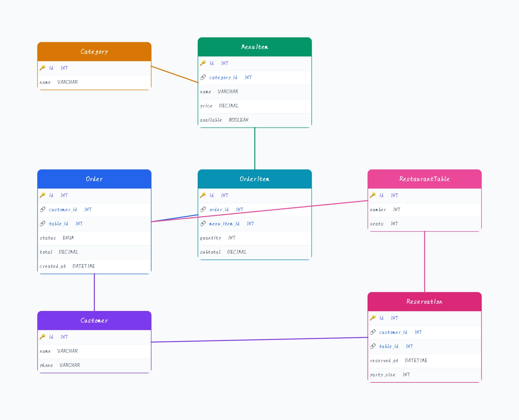Click the quantity INT row in OrderItem
519x420 pixels.
tap(255, 238)
